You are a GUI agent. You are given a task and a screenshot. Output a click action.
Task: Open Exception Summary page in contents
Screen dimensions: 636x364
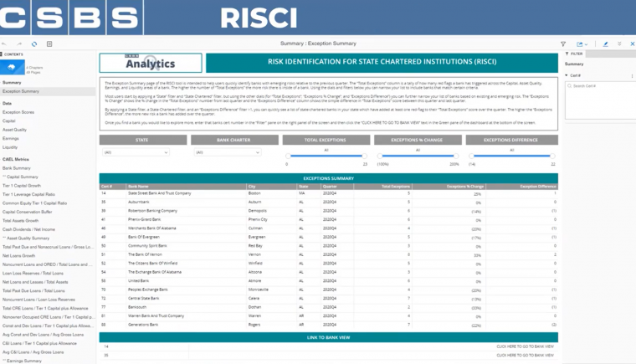[21, 91]
